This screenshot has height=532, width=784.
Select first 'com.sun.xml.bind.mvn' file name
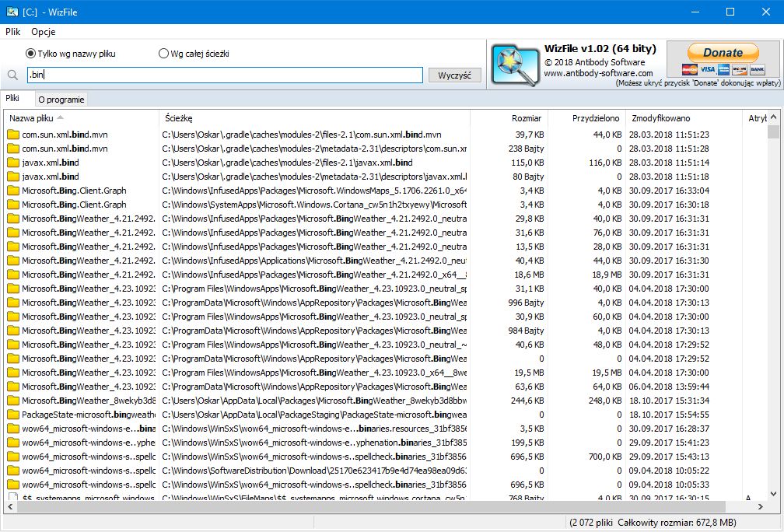click(65, 135)
